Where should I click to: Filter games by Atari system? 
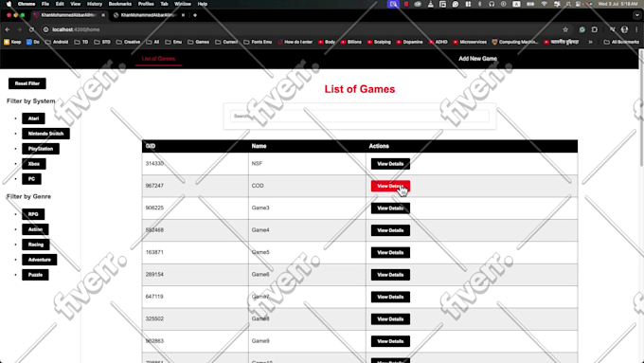click(x=33, y=118)
